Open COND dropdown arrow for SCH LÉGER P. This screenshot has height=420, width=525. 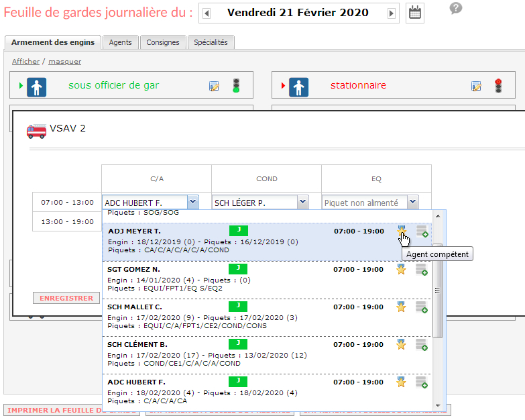[302, 203]
